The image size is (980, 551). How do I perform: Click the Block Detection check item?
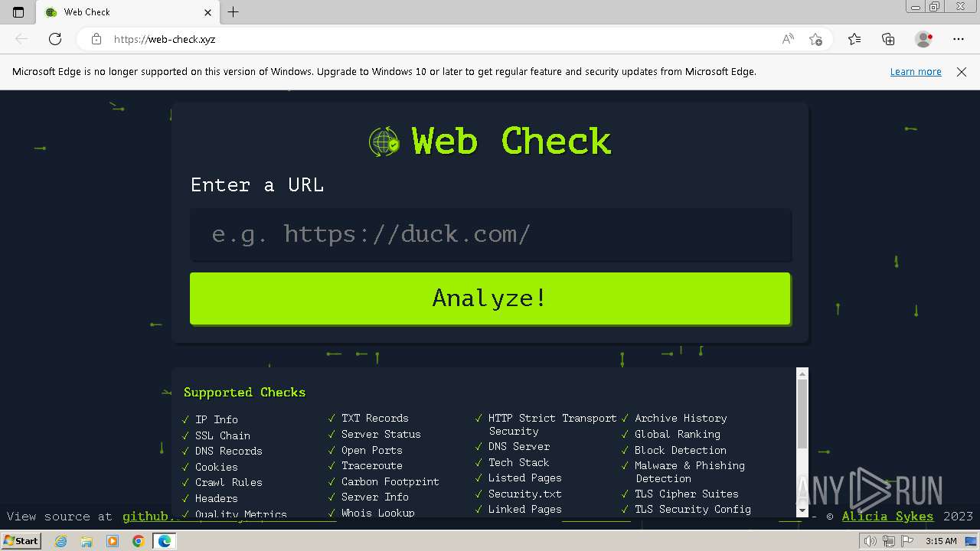tap(681, 450)
